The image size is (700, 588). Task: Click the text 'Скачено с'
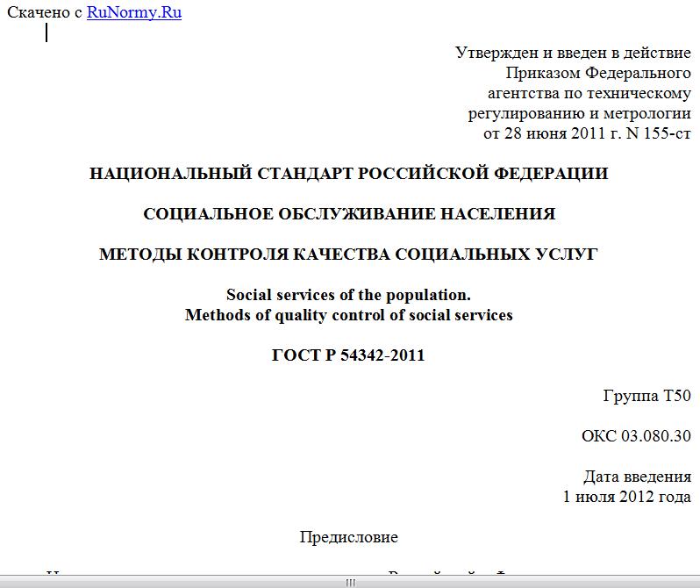[x=45, y=12]
